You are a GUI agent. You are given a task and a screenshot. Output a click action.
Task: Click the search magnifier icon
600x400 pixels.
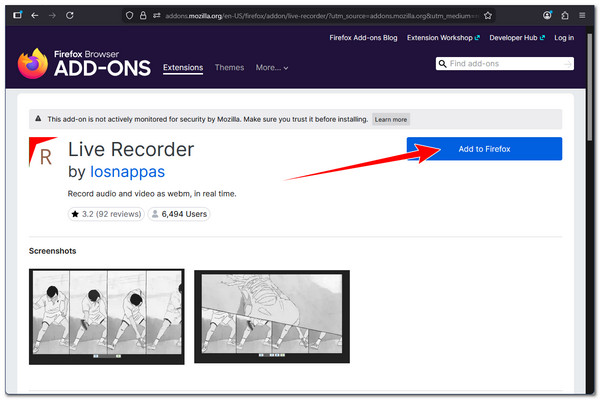click(x=442, y=64)
